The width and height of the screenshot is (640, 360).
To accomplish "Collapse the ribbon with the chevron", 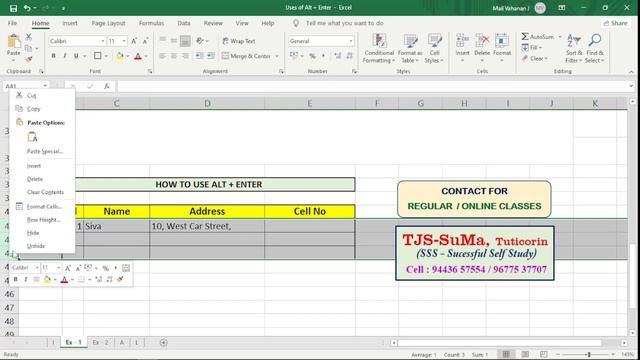I will click(x=631, y=71).
